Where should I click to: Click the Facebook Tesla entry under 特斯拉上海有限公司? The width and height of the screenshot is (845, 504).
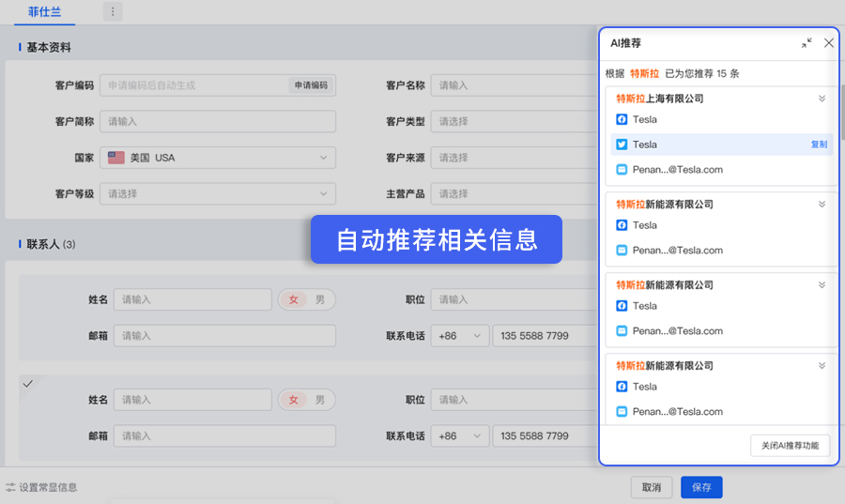[x=644, y=119]
